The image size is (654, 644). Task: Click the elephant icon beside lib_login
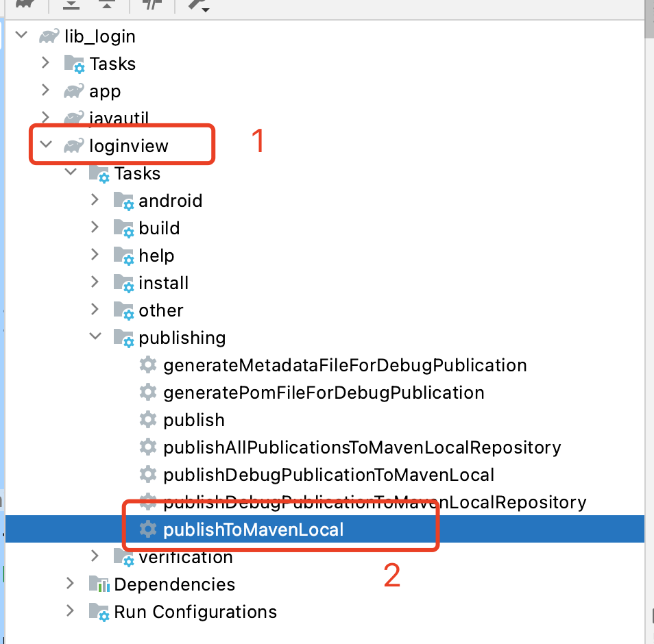tap(49, 36)
